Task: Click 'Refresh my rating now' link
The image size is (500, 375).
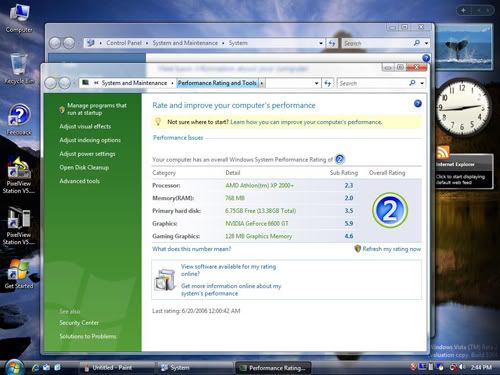Action: 391,249
